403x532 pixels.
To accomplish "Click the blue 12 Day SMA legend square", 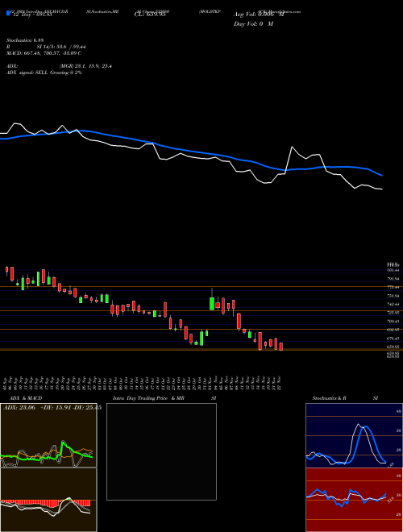I will pos(8,13).
